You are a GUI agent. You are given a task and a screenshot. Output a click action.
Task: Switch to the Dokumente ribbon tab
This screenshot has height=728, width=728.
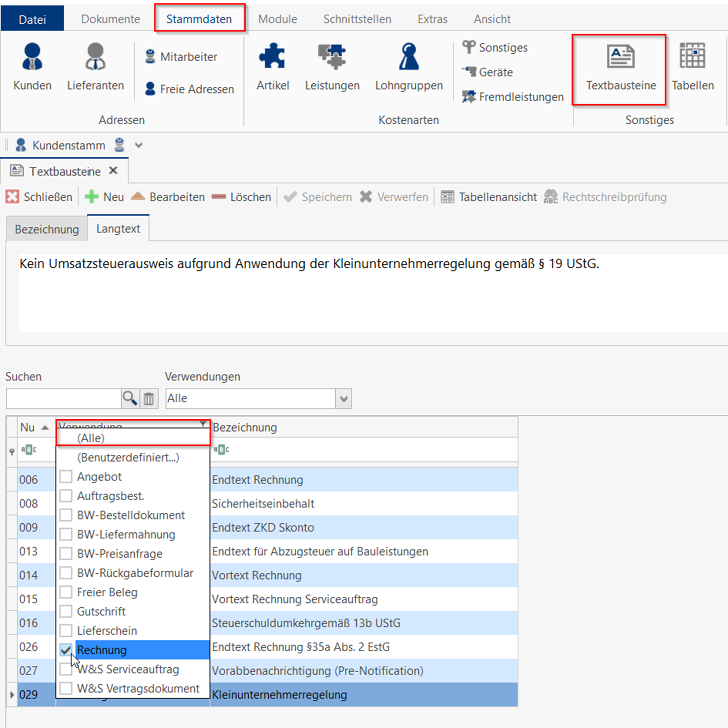(x=110, y=19)
